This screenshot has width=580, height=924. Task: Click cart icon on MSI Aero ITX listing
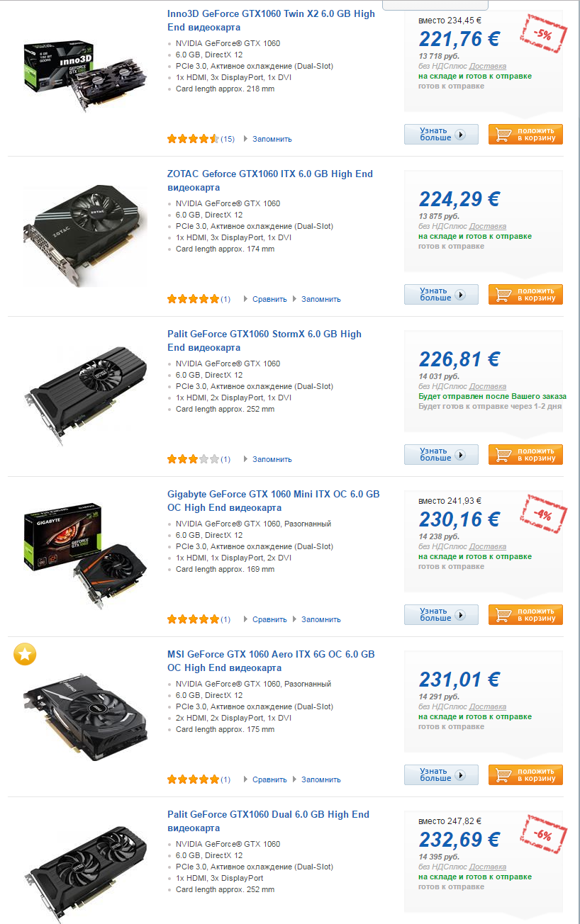[x=503, y=775]
